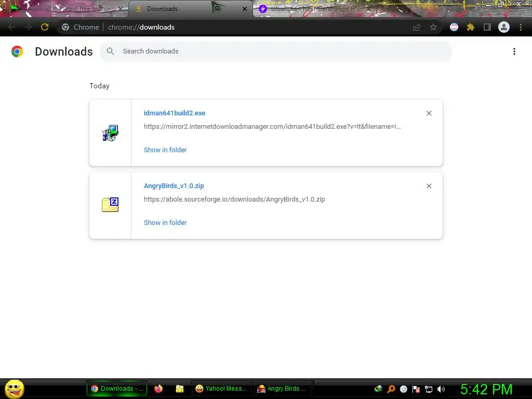Click the chrome://downloads address text

141,27
